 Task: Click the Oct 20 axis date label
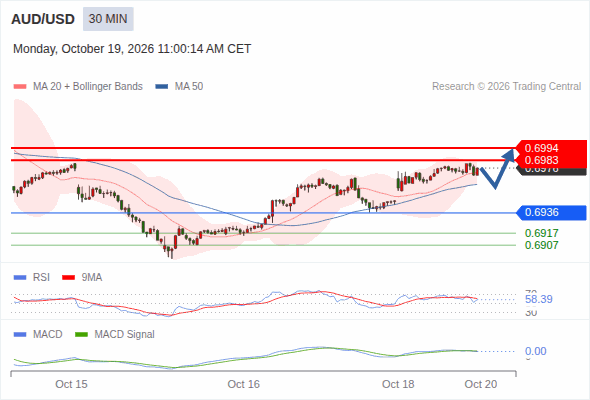pos(481,384)
